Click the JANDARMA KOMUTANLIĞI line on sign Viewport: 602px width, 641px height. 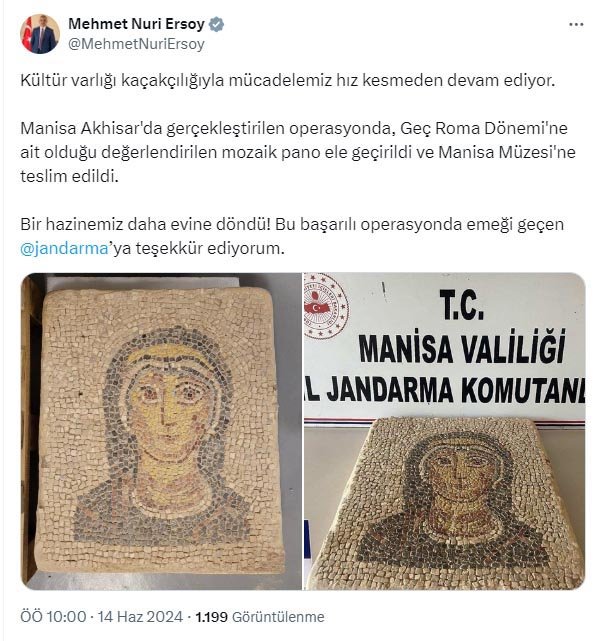pyautogui.click(x=445, y=390)
